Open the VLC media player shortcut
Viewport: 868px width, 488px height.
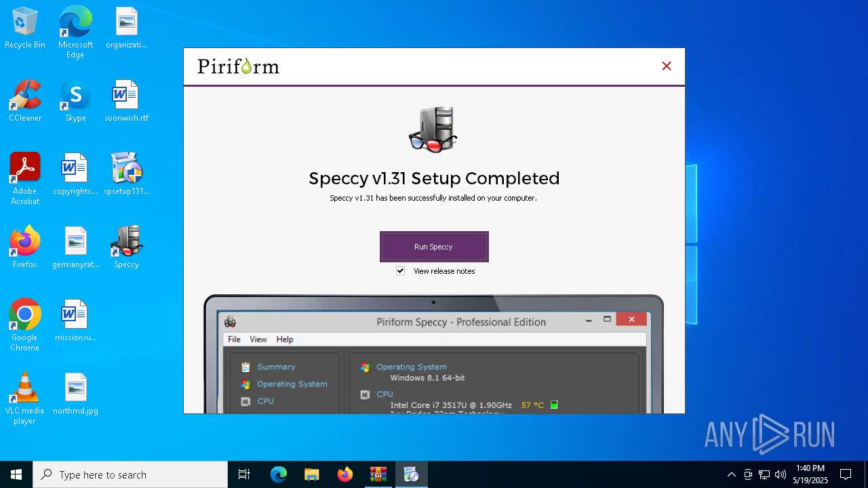(25, 399)
